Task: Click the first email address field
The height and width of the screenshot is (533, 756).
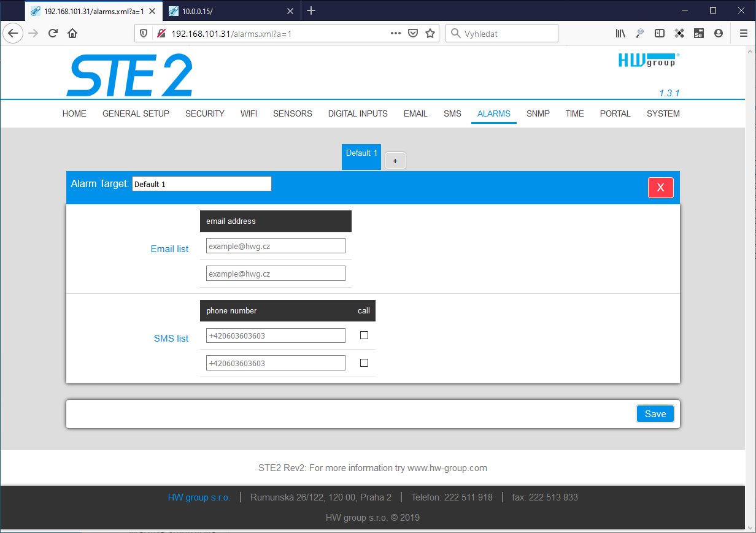Action: coord(276,246)
